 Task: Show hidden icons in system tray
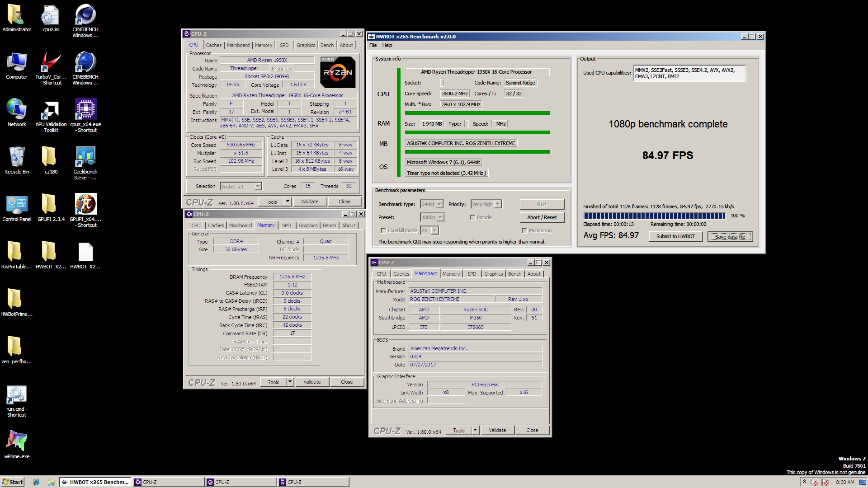coord(804,482)
